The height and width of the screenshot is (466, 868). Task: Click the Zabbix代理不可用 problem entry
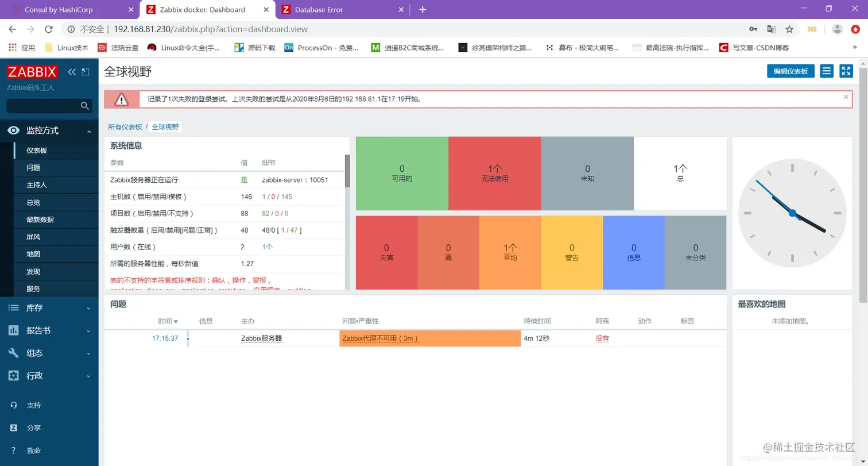pos(380,338)
